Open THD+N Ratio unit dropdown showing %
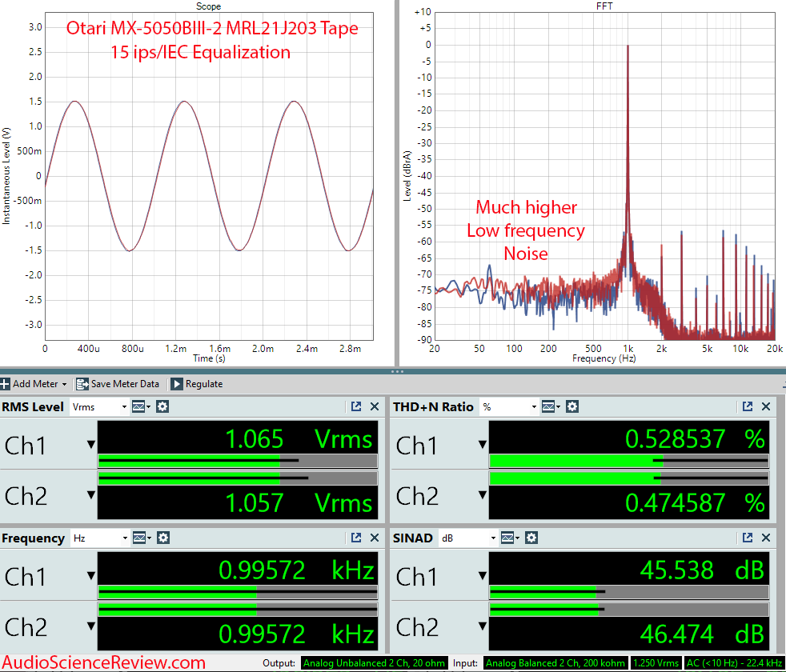This screenshot has height=672, width=786. 509,407
